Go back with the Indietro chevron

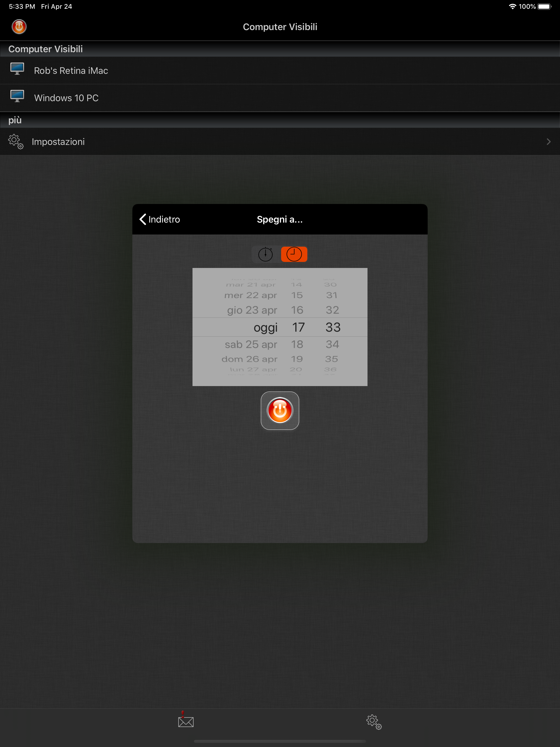tap(143, 219)
